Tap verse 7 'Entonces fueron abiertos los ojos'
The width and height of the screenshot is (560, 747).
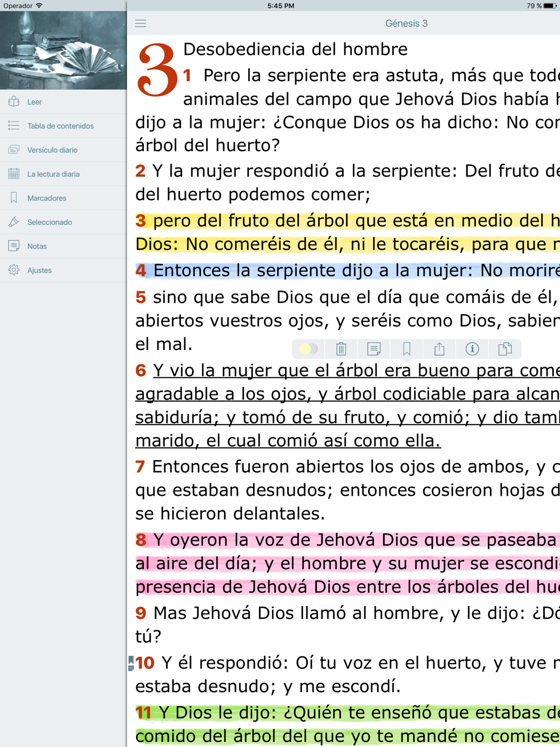348,490
